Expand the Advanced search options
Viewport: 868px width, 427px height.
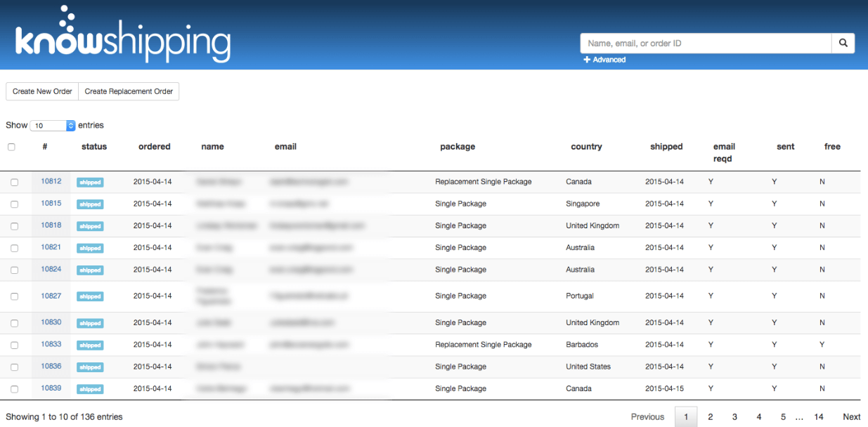click(x=604, y=60)
